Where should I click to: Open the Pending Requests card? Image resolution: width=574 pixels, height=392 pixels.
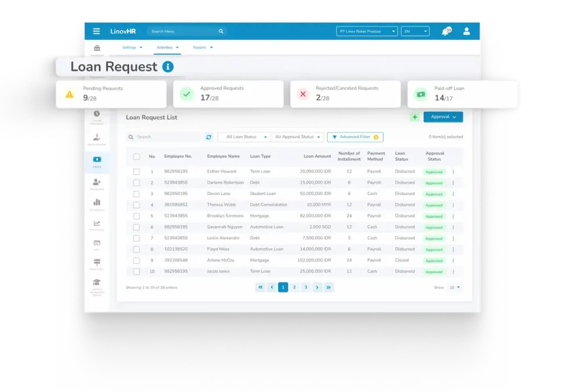(112, 94)
